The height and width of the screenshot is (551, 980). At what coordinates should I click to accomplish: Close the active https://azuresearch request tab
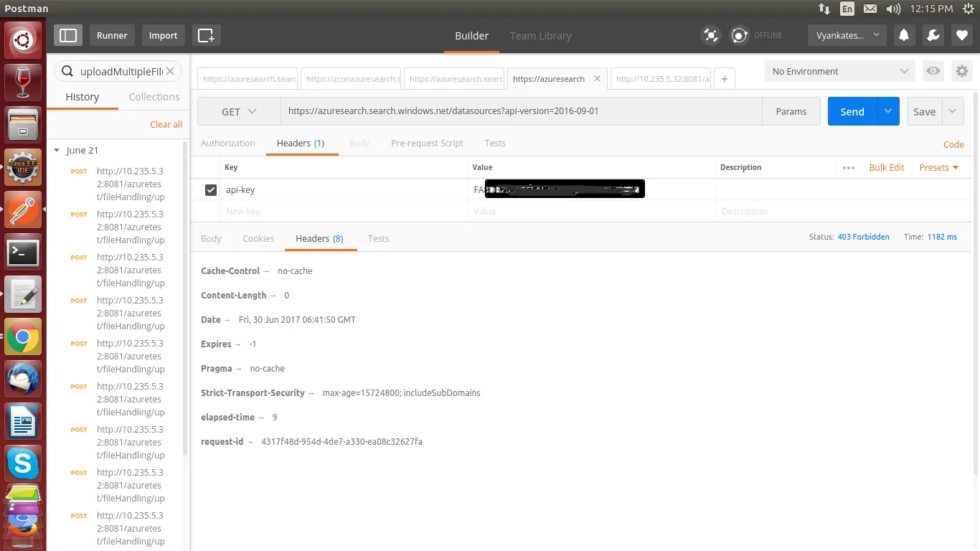tap(597, 79)
